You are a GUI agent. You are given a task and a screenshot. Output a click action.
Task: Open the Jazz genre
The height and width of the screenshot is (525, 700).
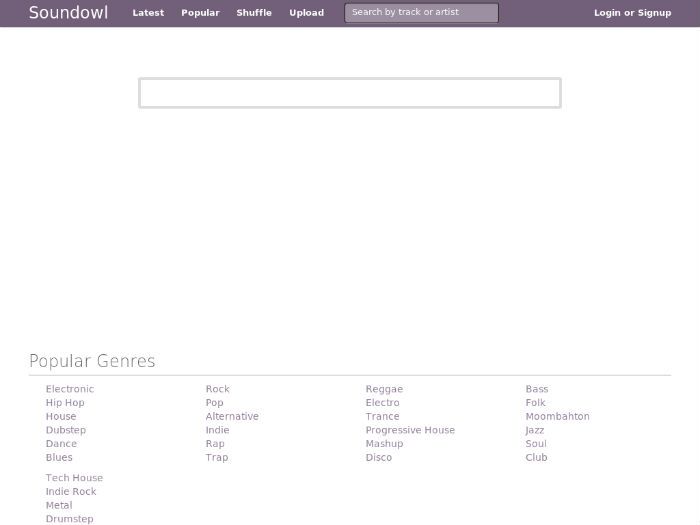pos(535,430)
